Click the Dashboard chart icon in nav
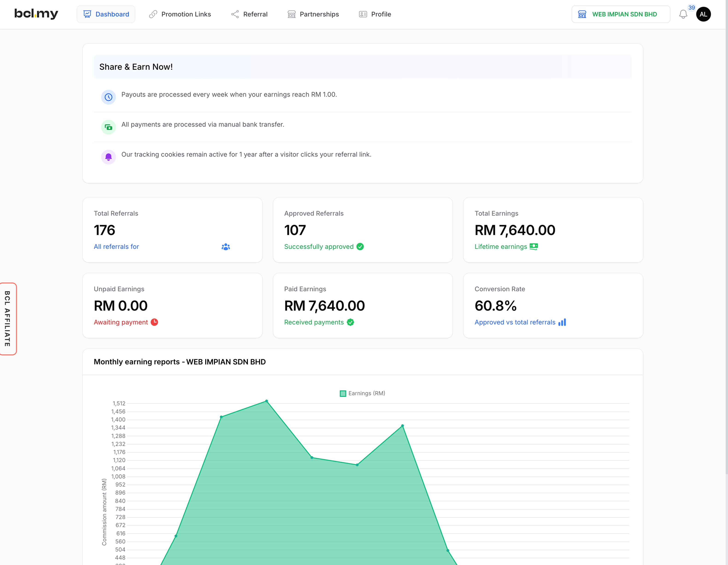Viewport: 728px width, 565px height. pyautogui.click(x=87, y=14)
